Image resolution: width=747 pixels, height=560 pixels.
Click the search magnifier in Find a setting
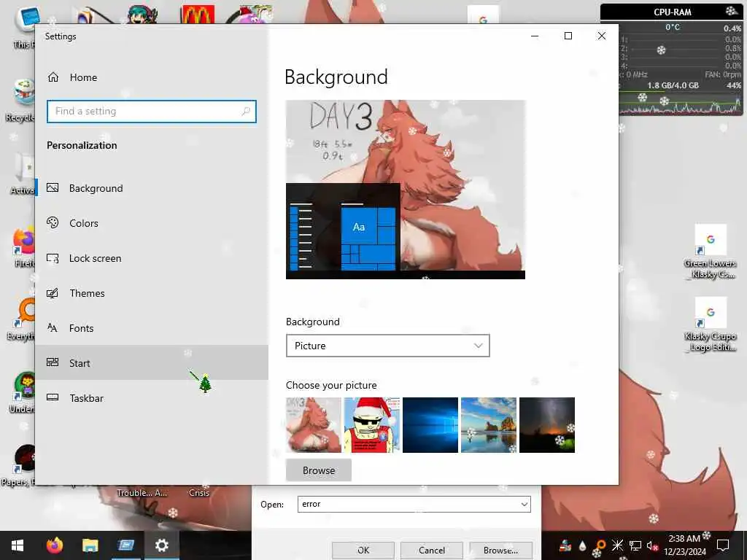pyautogui.click(x=246, y=111)
